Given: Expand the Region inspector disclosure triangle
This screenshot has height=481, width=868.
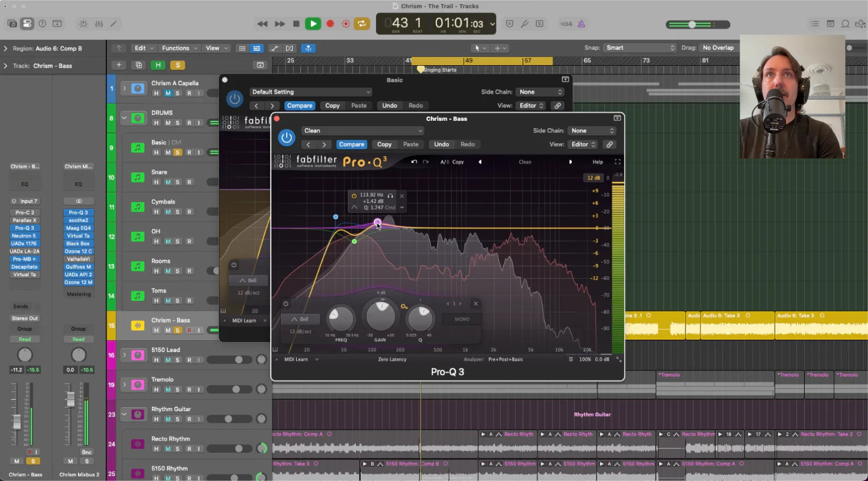Looking at the screenshot, I should pos(5,49).
